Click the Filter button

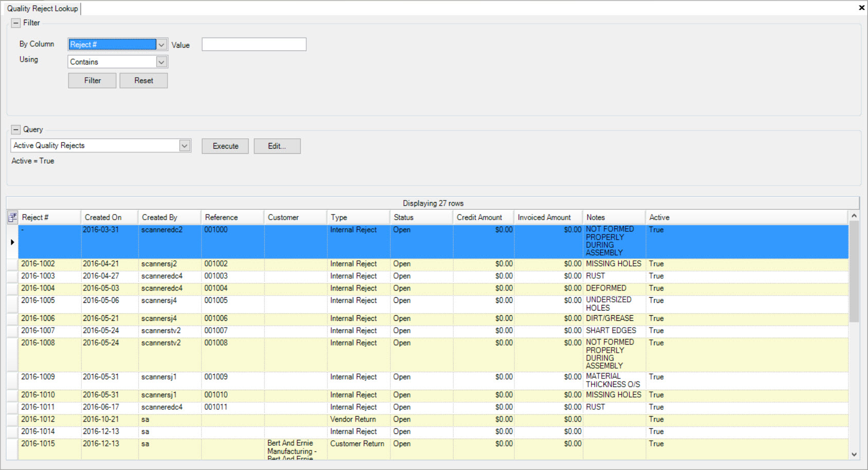[x=93, y=80]
